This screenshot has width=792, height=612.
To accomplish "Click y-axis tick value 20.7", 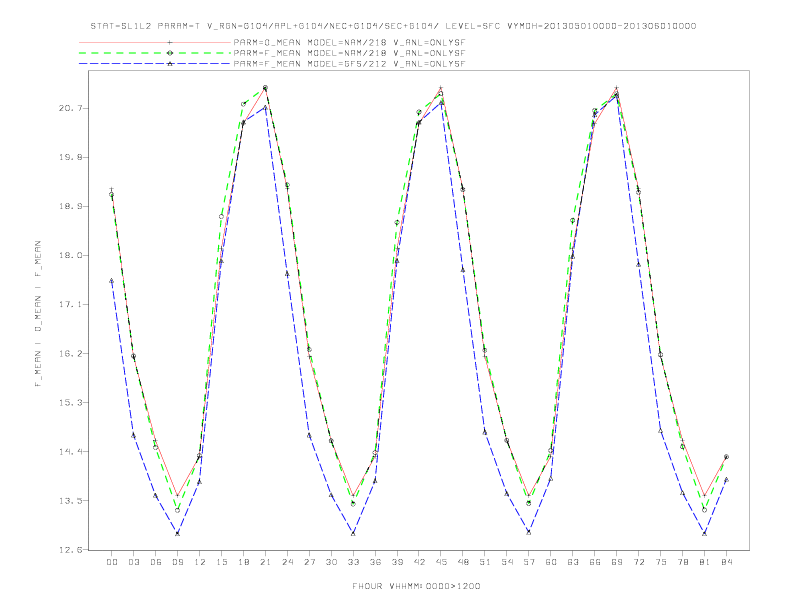I will point(70,109).
